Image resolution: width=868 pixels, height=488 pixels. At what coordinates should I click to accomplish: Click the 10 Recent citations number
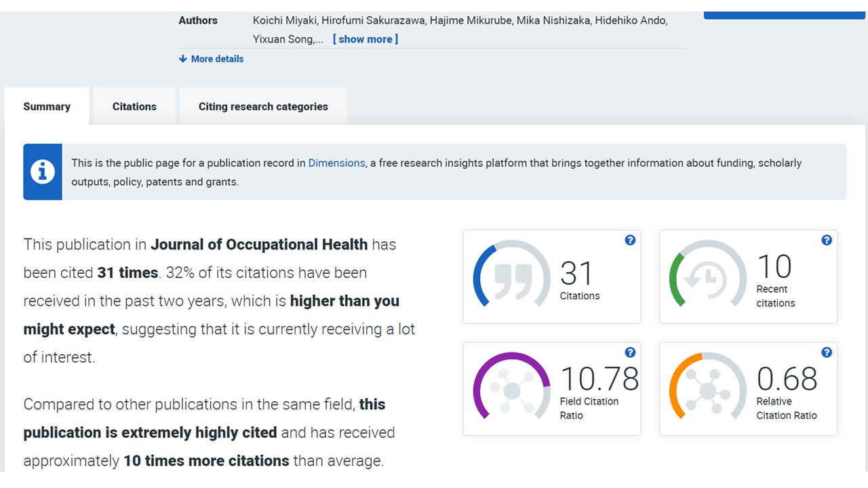(774, 266)
